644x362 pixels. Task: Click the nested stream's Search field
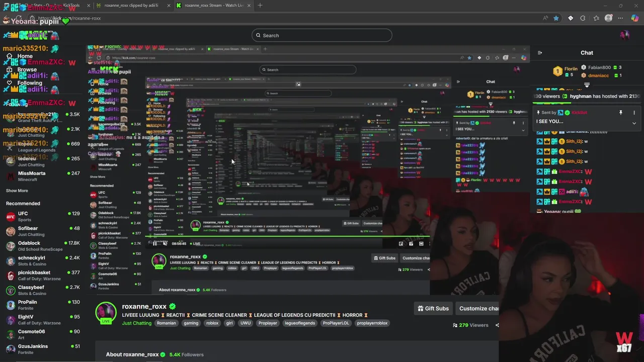(307, 69)
